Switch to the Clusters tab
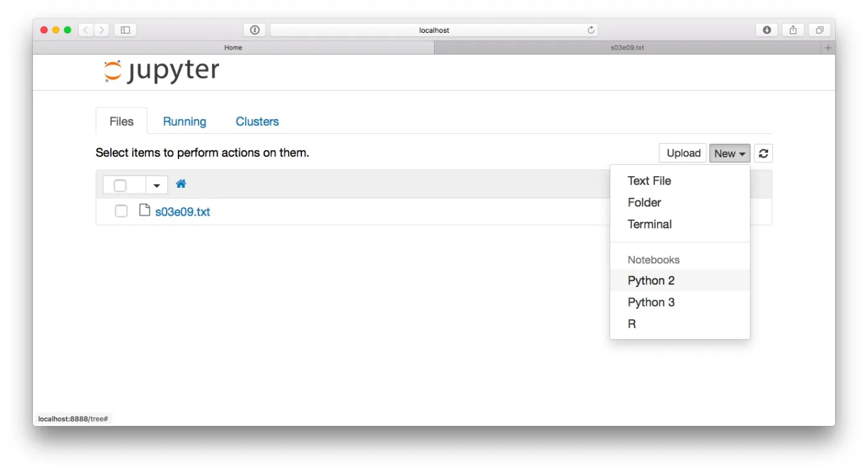The height and width of the screenshot is (473, 868). (x=257, y=122)
